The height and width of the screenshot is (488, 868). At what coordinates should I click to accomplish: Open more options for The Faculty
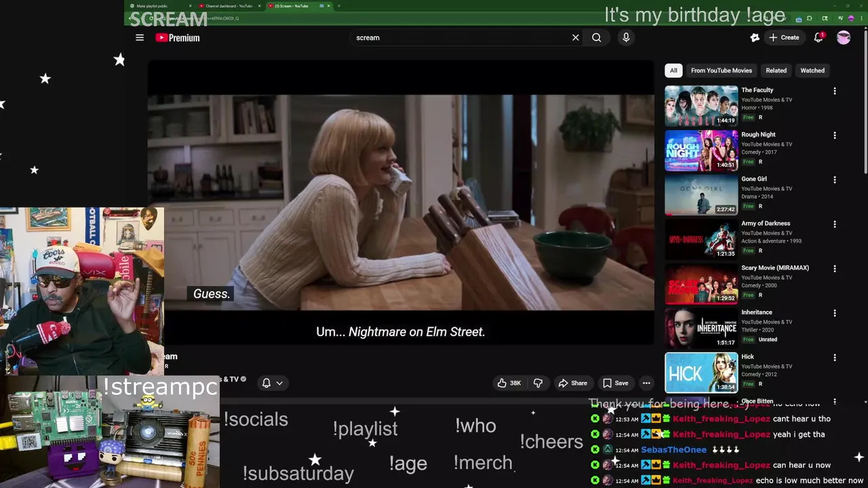835,91
